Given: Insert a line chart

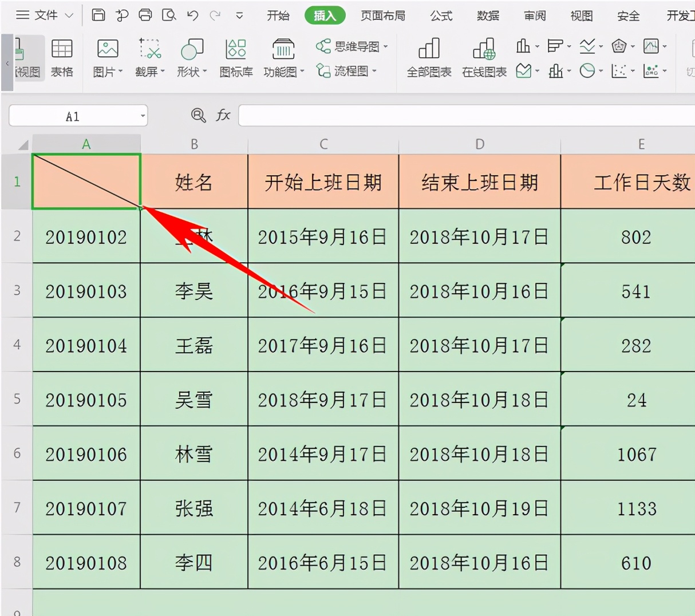Looking at the screenshot, I should pos(587,46).
